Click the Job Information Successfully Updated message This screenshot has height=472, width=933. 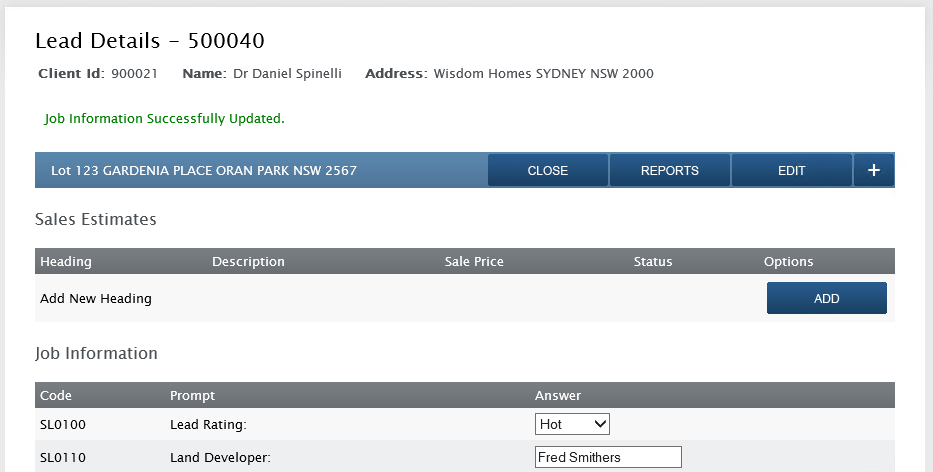point(165,118)
